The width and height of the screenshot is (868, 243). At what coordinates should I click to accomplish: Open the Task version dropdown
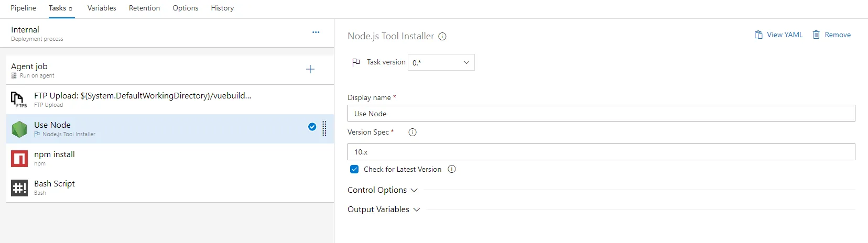(x=441, y=62)
